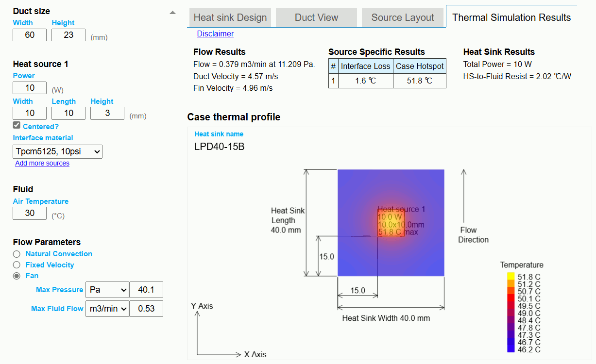
Task: Choose the Fan flow option
Action: point(17,276)
